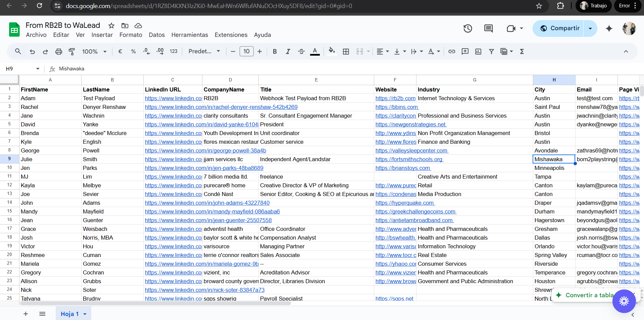Click the font size field
This screenshot has height=320, width=644.
click(x=246, y=51)
